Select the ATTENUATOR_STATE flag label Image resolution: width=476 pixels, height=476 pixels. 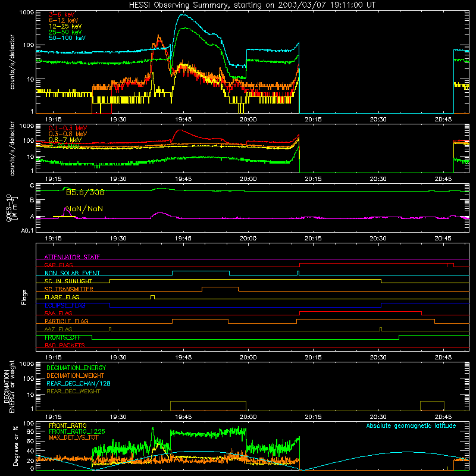coord(72,257)
